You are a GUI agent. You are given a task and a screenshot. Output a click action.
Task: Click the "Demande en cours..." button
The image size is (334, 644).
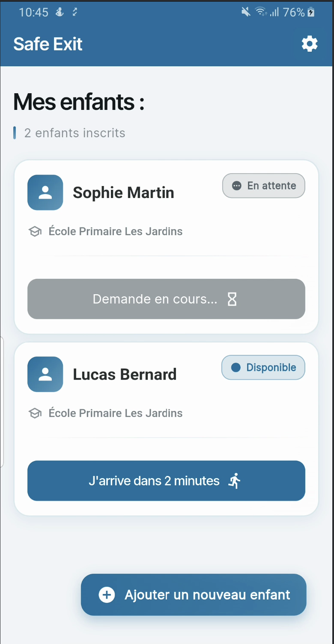point(166,299)
